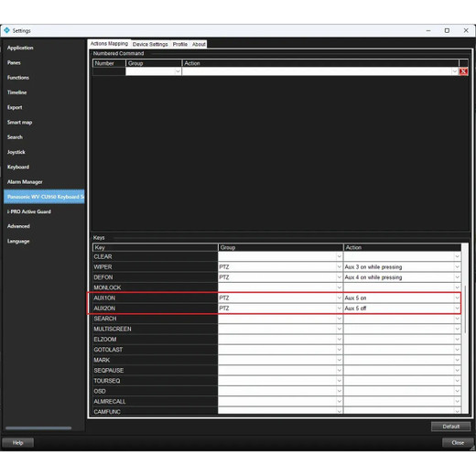Select Alarm Manager in the sidebar

[x=25, y=182]
